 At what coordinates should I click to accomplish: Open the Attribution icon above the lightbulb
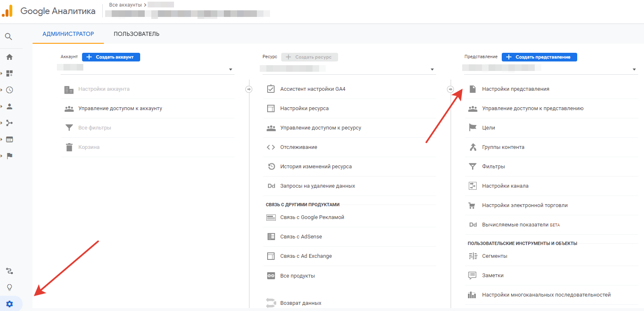pyautogui.click(x=9, y=271)
